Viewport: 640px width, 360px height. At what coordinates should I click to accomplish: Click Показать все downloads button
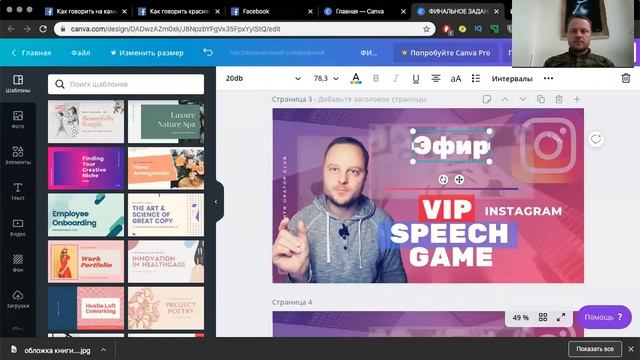point(595,349)
